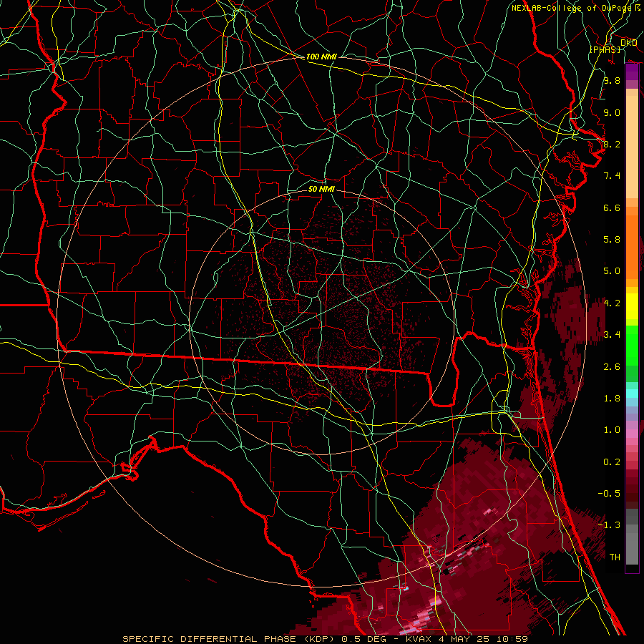644x644 pixels.
Task: Click the 50 NMI range ring label
Action: click(321, 189)
